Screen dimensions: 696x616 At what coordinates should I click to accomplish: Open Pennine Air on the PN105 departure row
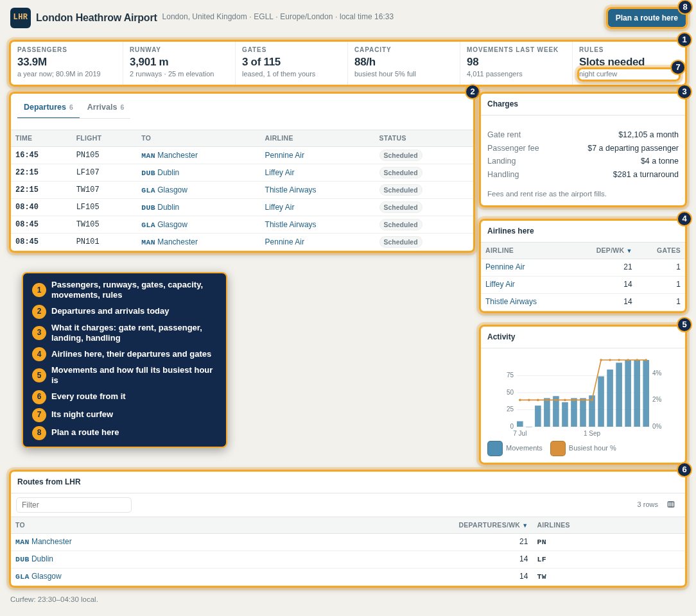[x=284, y=155]
